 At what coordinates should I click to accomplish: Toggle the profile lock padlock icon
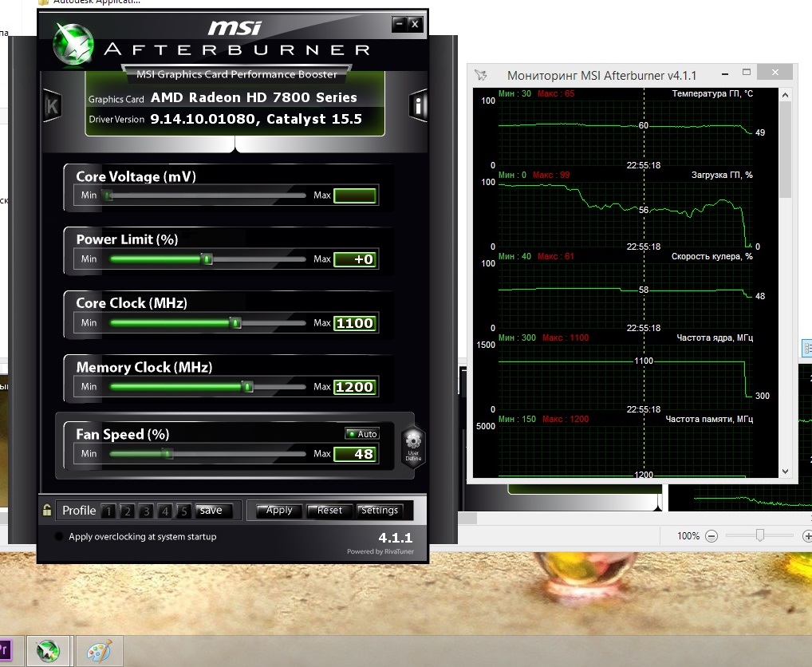(46, 510)
